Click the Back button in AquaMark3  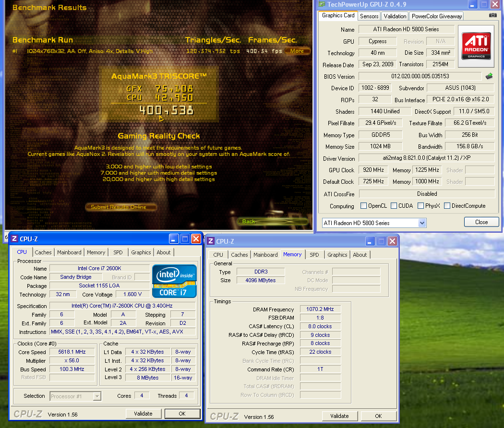pos(273,221)
